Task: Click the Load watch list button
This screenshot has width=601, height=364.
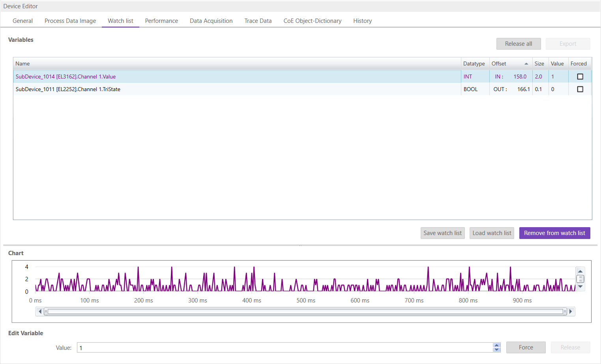Action: coord(492,233)
